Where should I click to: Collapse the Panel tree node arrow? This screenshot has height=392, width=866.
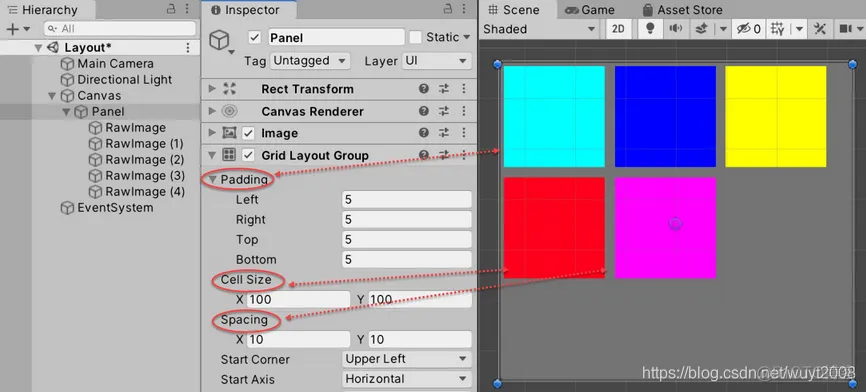click(67, 112)
